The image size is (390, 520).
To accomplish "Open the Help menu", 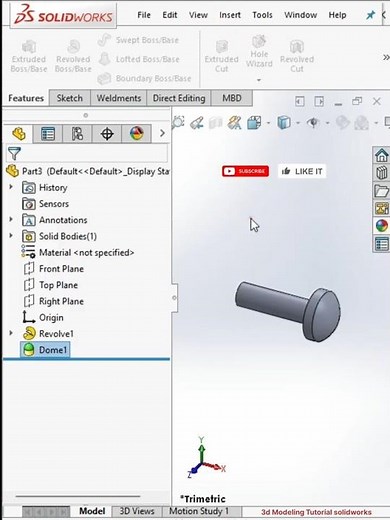I will pos(337,15).
